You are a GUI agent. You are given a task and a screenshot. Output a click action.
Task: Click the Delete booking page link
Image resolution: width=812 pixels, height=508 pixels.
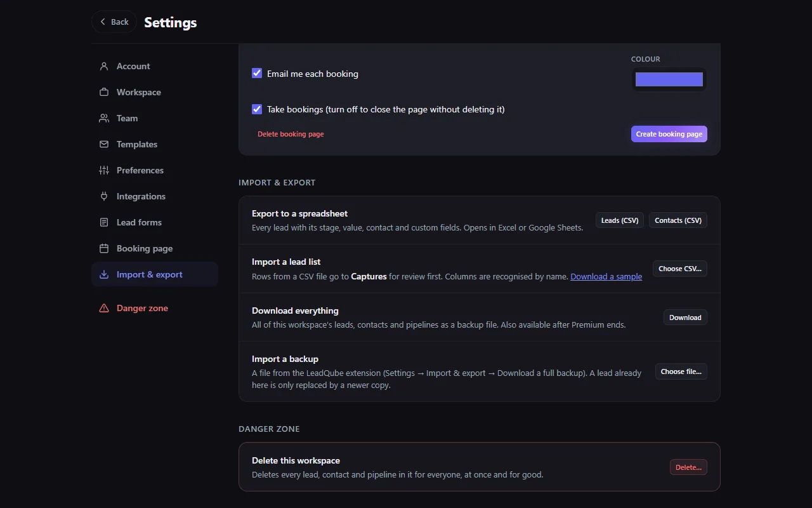pos(291,134)
